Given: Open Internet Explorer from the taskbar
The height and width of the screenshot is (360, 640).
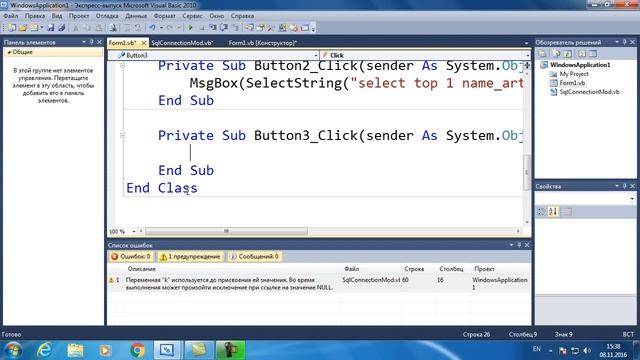Looking at the screenshot, I should [44, 350].
